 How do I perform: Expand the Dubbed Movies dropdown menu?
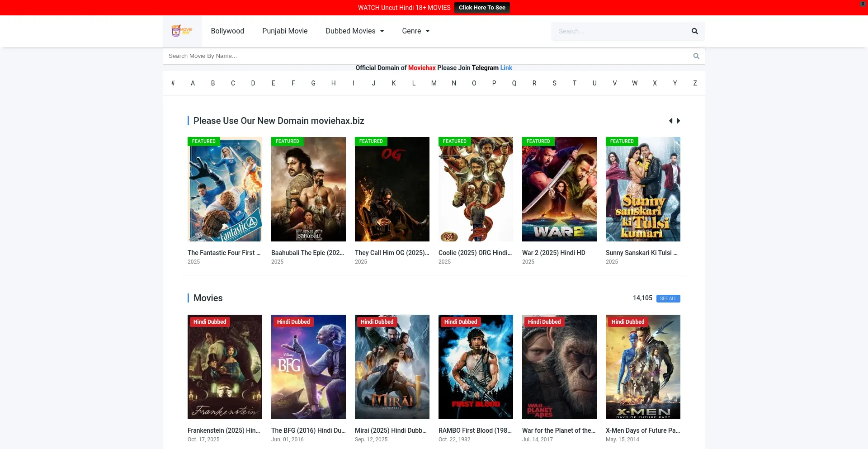[354, 31]
